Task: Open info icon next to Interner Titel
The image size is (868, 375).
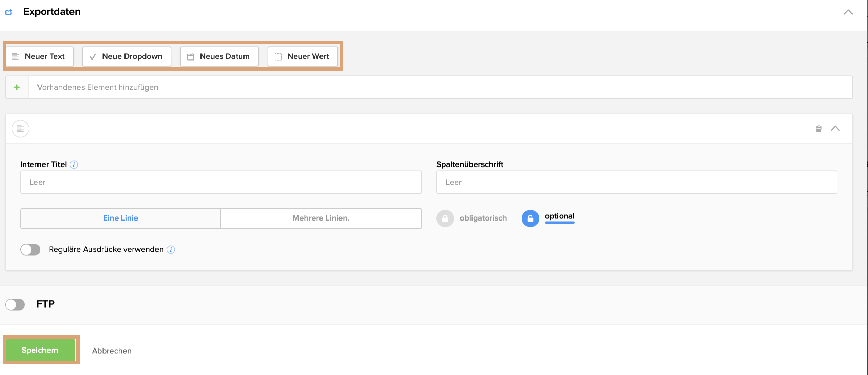Action: pyautogui.click(x=74, y=165)
